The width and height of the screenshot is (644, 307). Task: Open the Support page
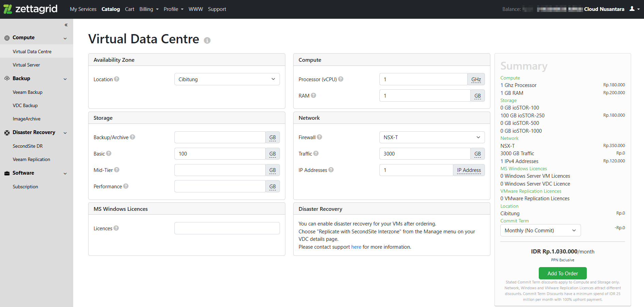(x=217, y=9)
